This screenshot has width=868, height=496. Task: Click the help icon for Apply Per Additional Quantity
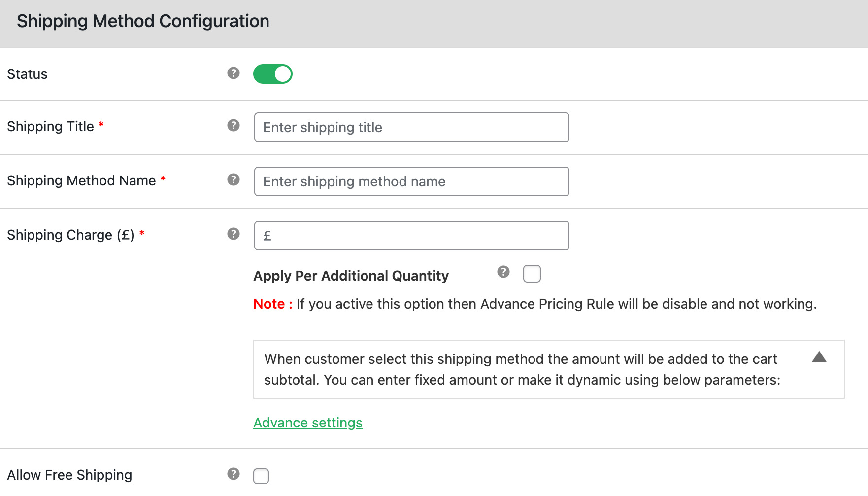(503, 272)
